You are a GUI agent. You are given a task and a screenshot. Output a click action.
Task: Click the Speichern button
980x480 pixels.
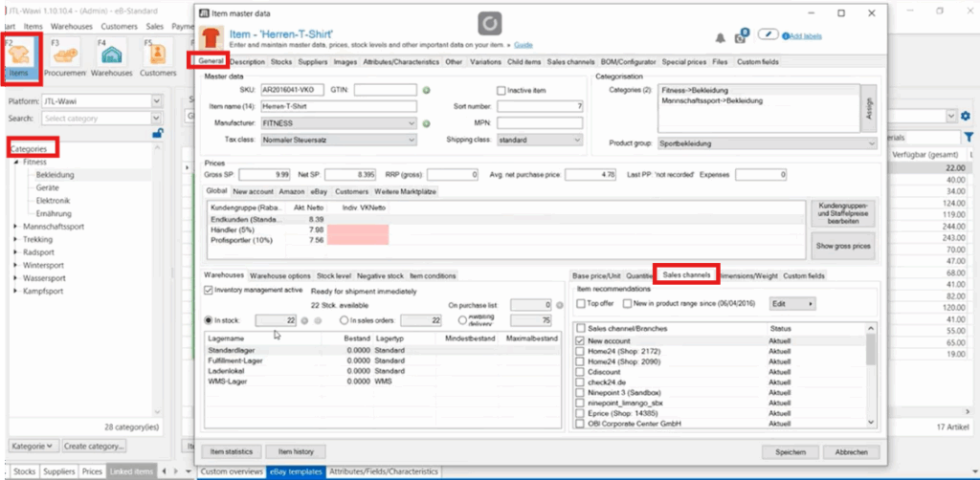[x=790, y=452]
